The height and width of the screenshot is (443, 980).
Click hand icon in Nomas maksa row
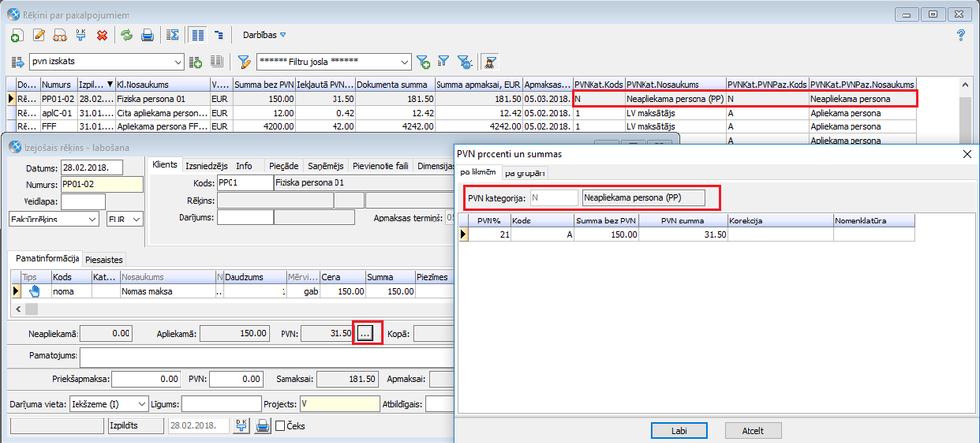point(35,291)
